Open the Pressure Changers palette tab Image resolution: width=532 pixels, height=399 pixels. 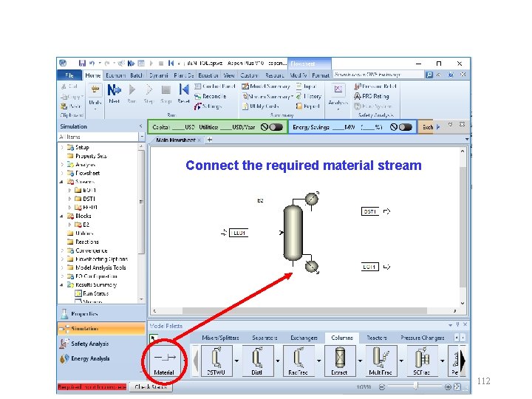[422, 338]
